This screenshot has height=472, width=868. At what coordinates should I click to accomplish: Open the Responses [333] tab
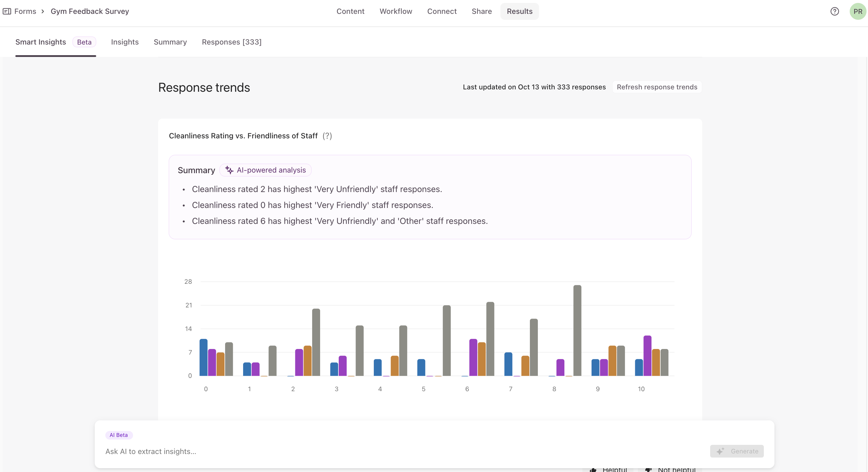(232, 42)
